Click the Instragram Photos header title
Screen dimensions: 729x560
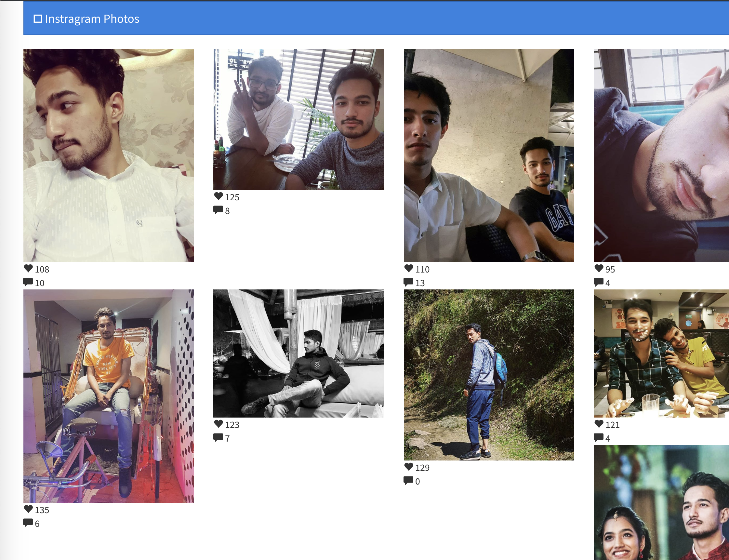[92, 19]
